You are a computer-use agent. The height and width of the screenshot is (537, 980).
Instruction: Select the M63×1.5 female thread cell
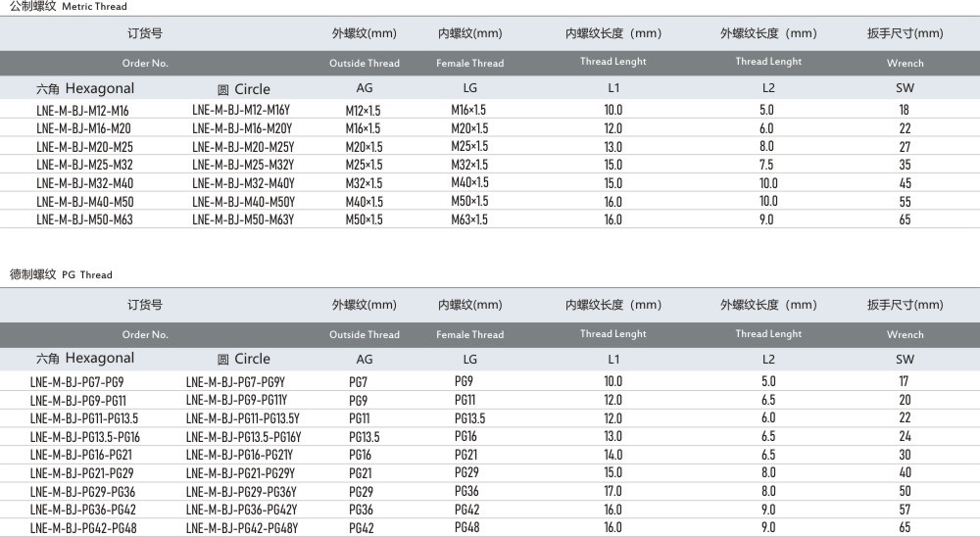point(469,220)
